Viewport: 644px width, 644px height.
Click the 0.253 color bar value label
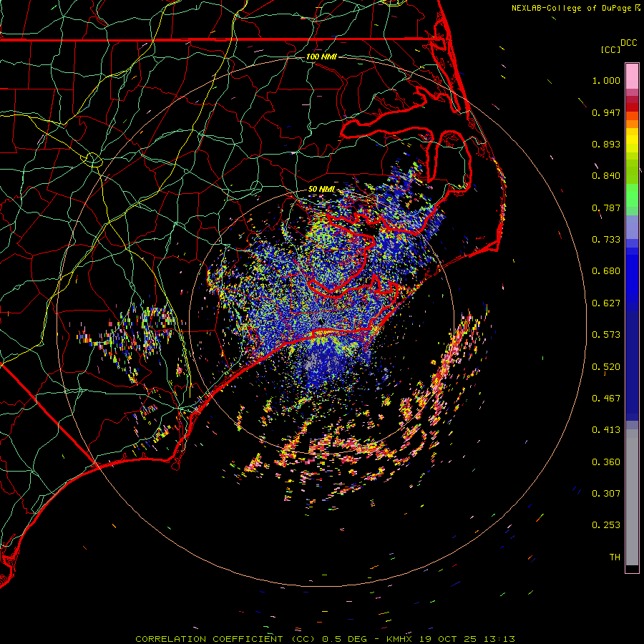pyautogui.click(x=606, y=526)
